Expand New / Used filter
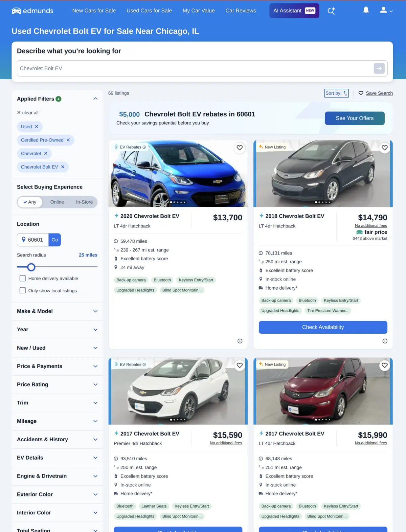The width and height of the screenshot is (406, 532). (x=57, y=348)
